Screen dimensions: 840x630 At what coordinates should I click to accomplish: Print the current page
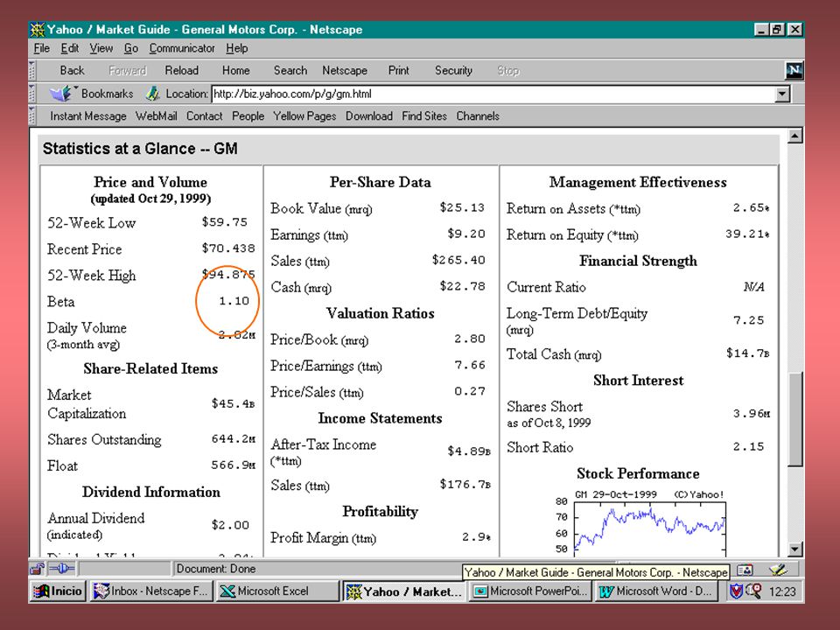pyautogui.click(x=399, y=70)
